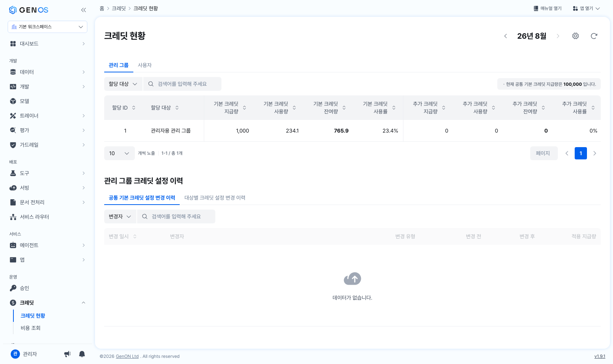Open notifications bell icon
Screen dimensions: 613x364
(82, 354)
